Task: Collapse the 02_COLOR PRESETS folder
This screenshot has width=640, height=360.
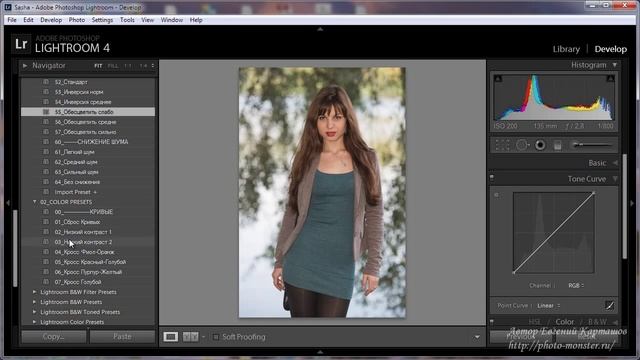Action: [35, 202]
